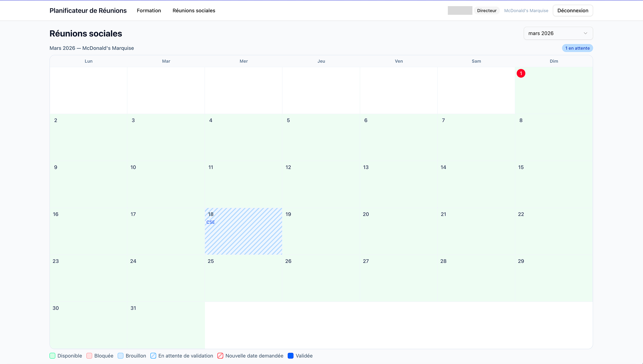Click the Validée solid blue swatch
Image resolution: width=643 pixels, height=364 pixels.
pyautogui.click(x=291, y=356)
